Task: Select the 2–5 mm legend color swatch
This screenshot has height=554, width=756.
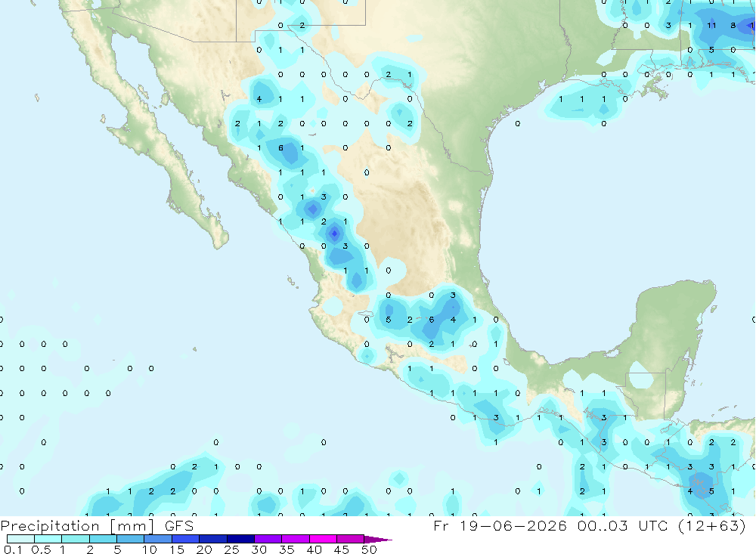Action: [x=103, y=539]
